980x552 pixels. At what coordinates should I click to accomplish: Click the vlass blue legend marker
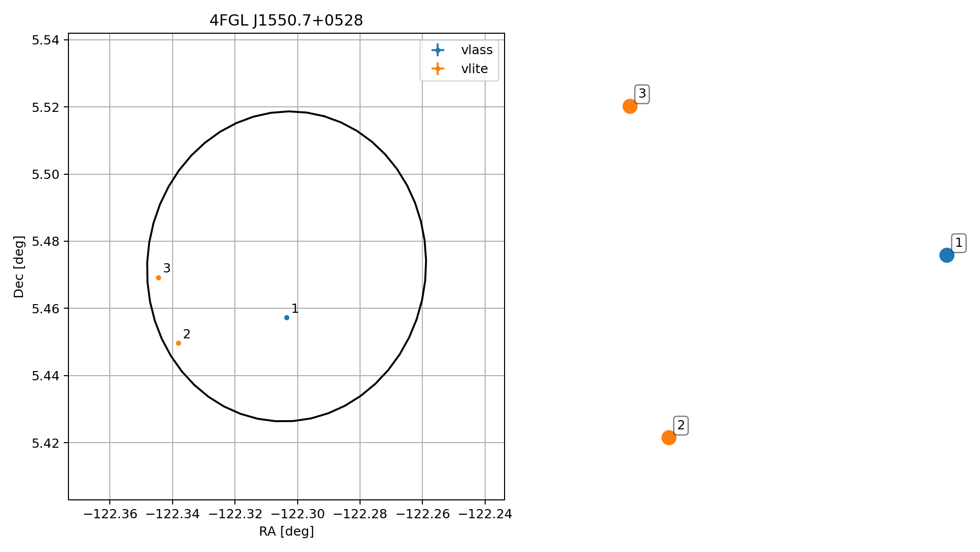pyautogui.click(x=438, y=50)
